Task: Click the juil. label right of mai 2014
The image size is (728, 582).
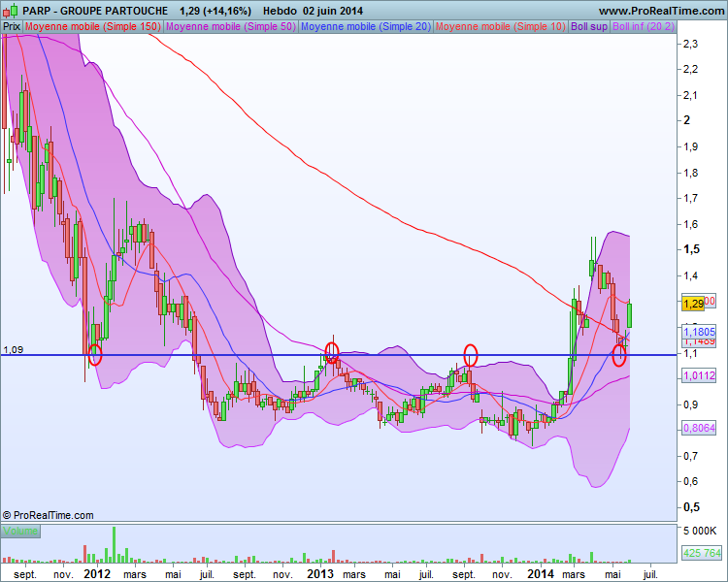Action: (649, 574)
